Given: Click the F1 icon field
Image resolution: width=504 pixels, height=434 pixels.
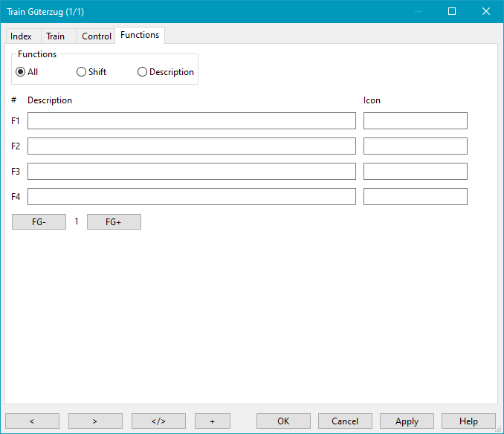Looking at the screenshot, I should pos(415,121).
